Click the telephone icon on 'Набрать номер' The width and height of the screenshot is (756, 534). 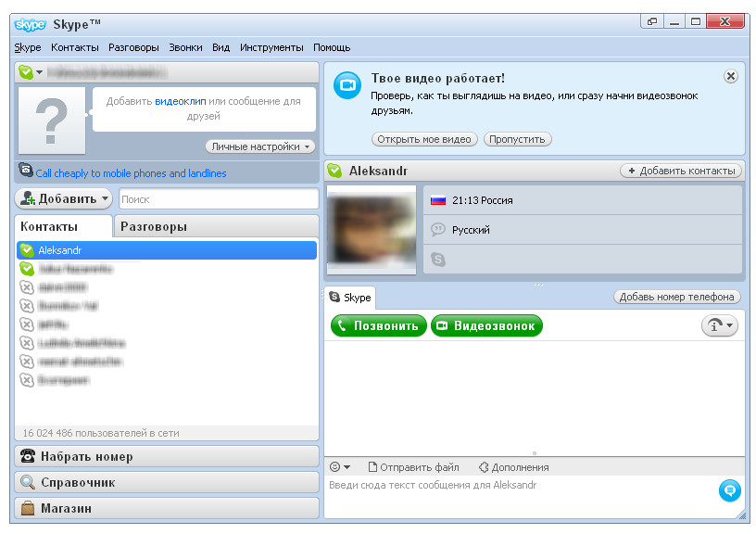pos(28,456)
